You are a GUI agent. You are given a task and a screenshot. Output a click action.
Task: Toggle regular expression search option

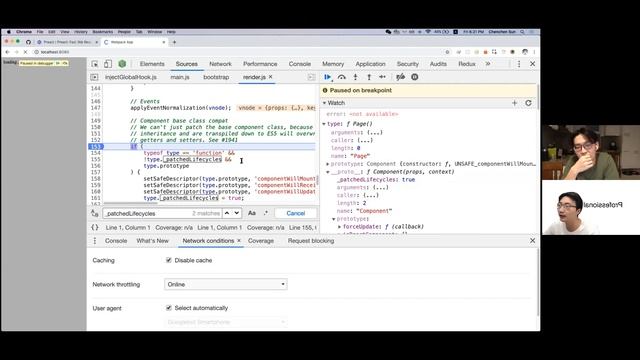(x=266, y=213)
